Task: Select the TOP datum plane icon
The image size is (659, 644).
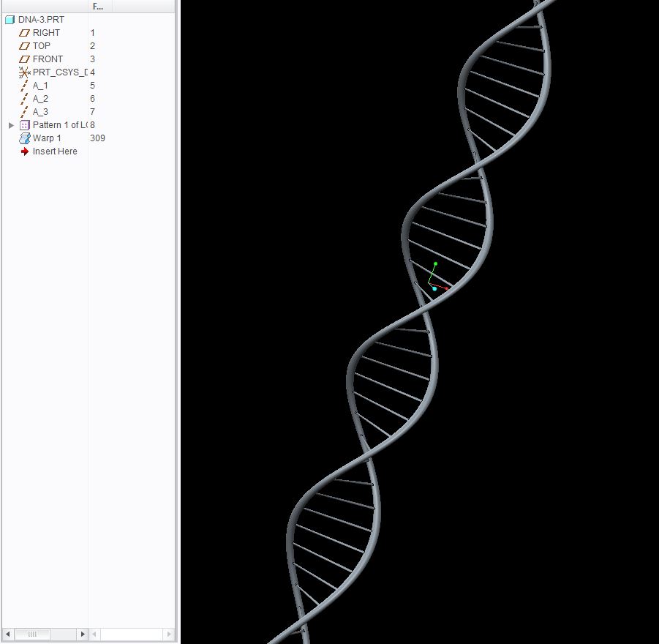Action: (24, 45)
